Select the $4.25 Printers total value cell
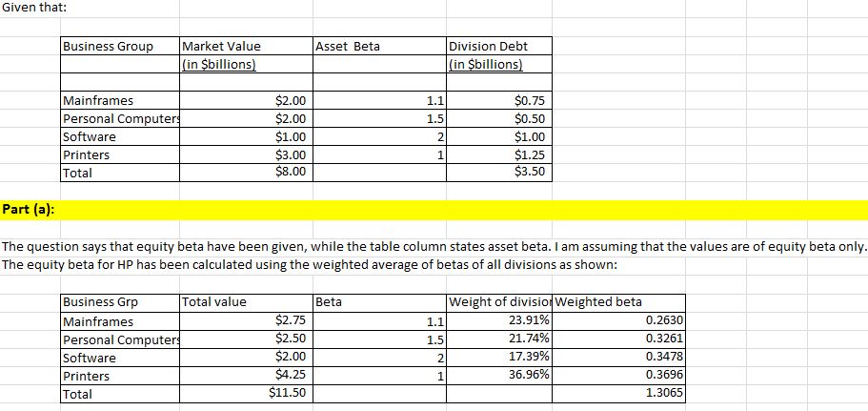Image resolution: width=868 pixels, height=411 pixels. tap(289, 376)
